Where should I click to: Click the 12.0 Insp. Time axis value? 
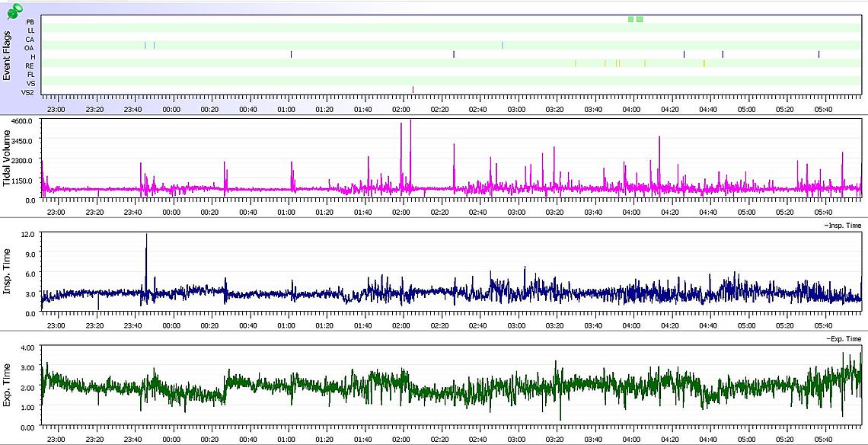click(x=29, y=235)
